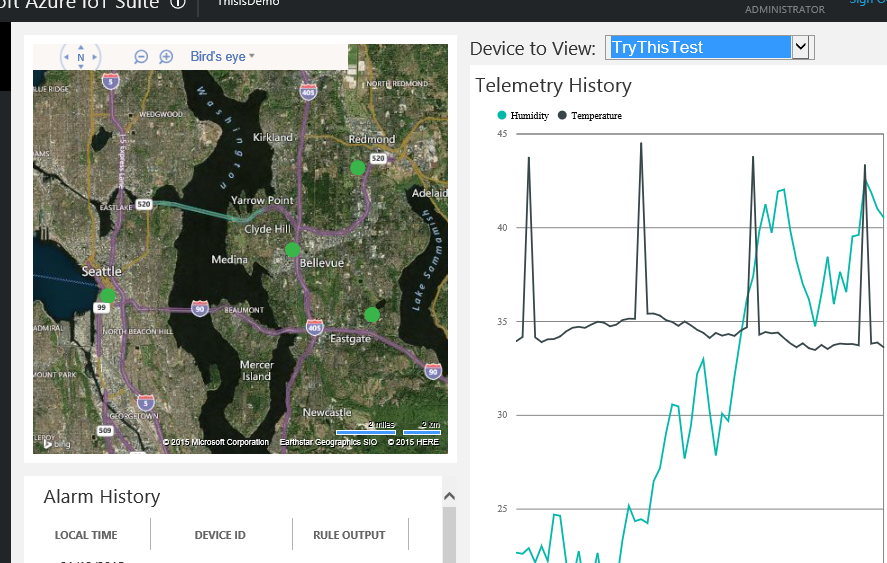Viewport: 887px width, 563px height.
Task: Click the DEVICE ID column header
Action: (x=220, y=535)
